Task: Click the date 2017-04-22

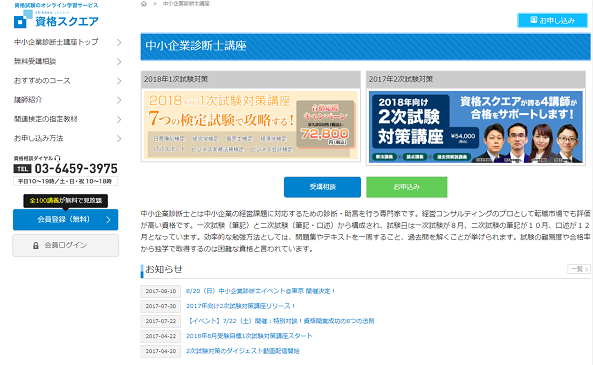Action: tap(161, 336)
